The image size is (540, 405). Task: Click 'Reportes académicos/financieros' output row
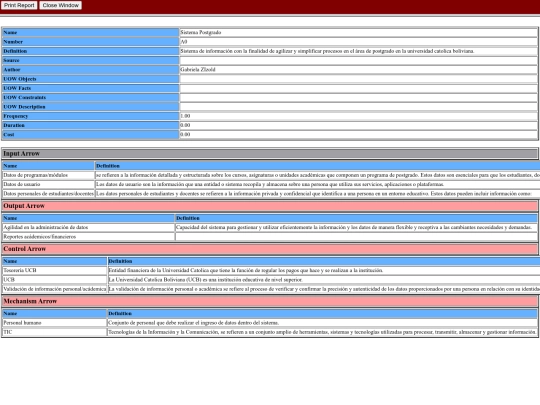point(39,237)
